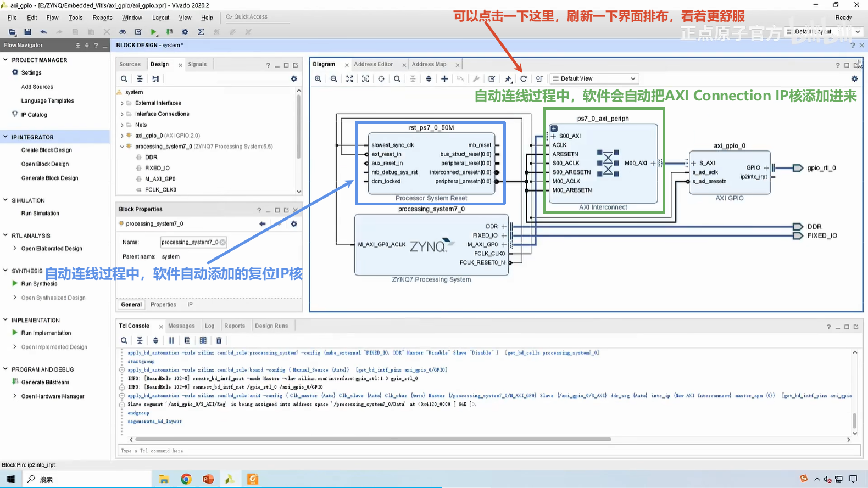Click Generate Bitstream
868x488 pixels.
45,383
